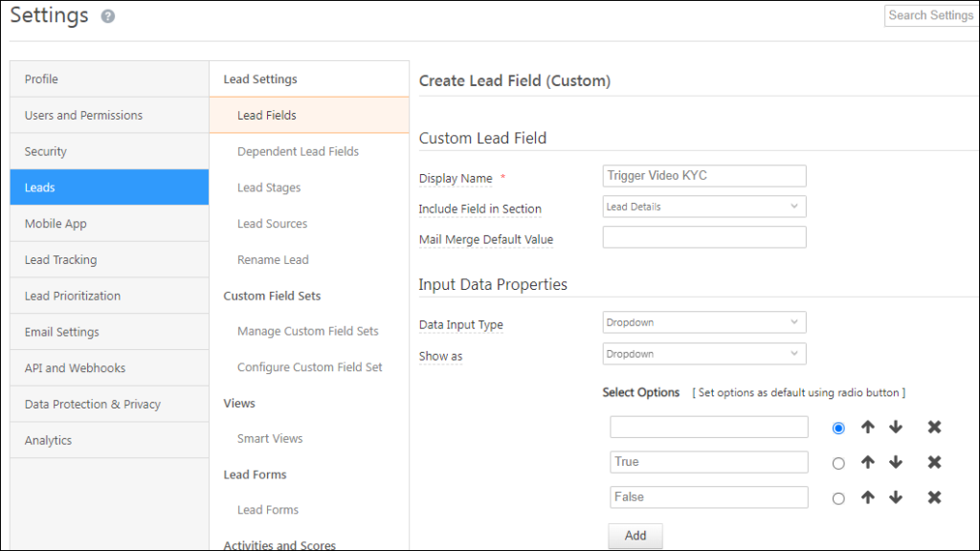The height and width of the screenshot is (551, 980).
Task: Focus the Search Settings box
Action: 930,15
